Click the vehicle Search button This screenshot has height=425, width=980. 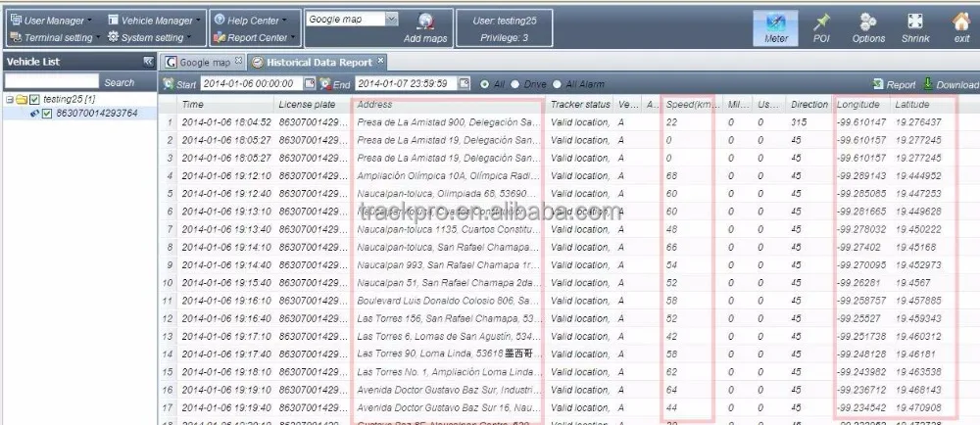click(x=120, y=81)
